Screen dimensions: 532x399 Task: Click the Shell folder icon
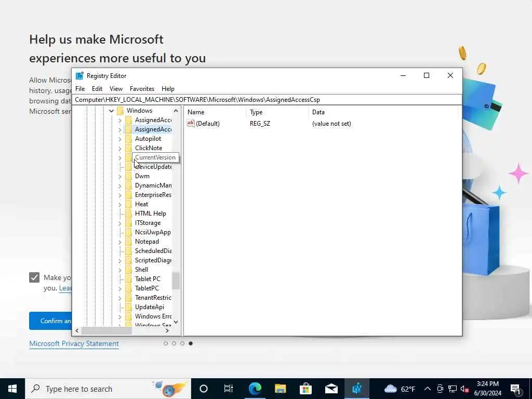tap(128, 270)
